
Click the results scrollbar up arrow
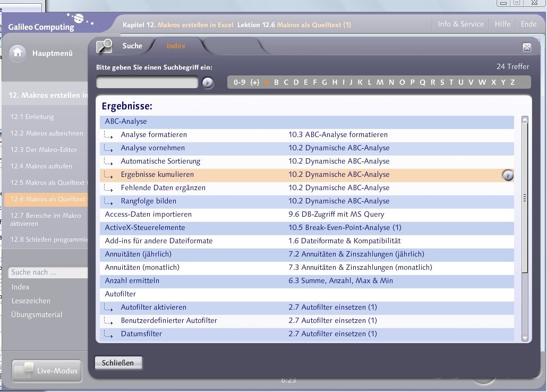525,119
